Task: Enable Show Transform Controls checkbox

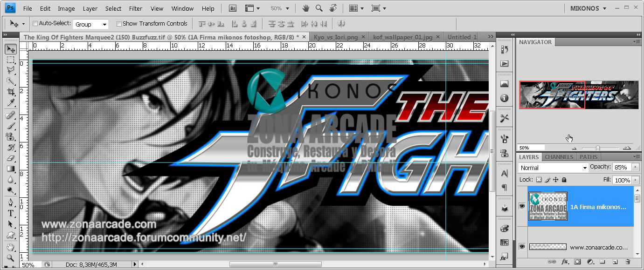Action: [119, 24]
